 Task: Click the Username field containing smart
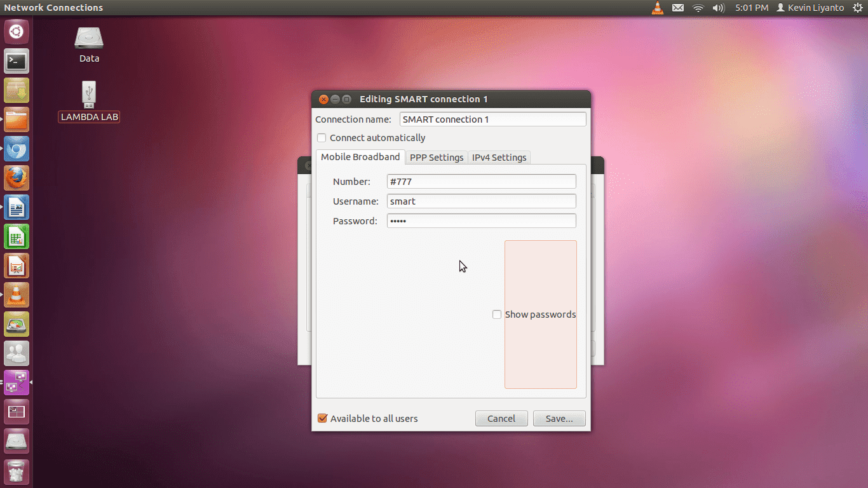pos(482,201)
